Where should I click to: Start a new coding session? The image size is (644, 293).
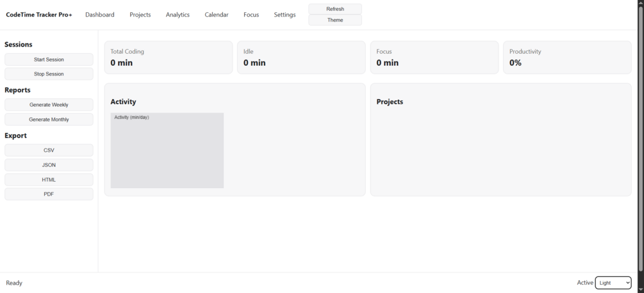49,59
